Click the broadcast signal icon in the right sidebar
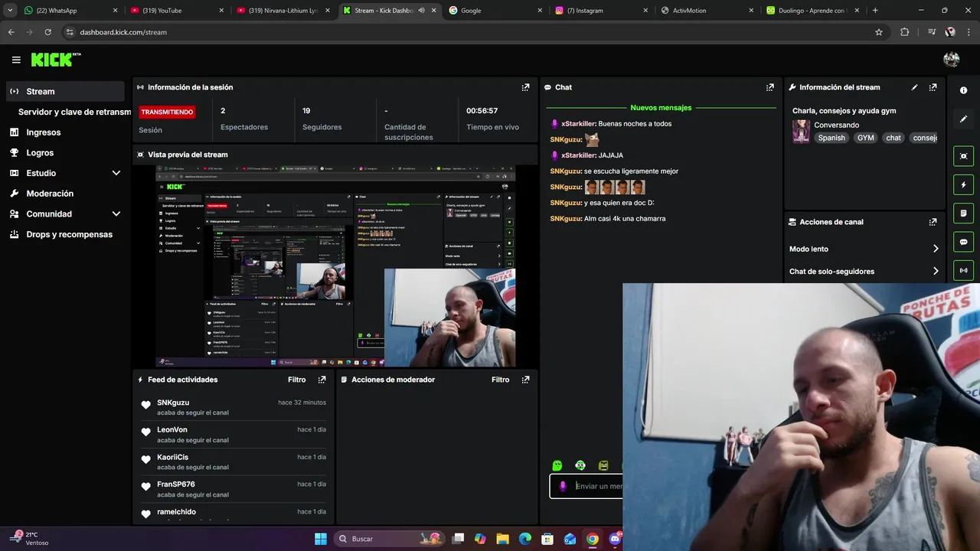Image resolution: width=980 pixels, height=551 pixels. (x=963, y=270)
